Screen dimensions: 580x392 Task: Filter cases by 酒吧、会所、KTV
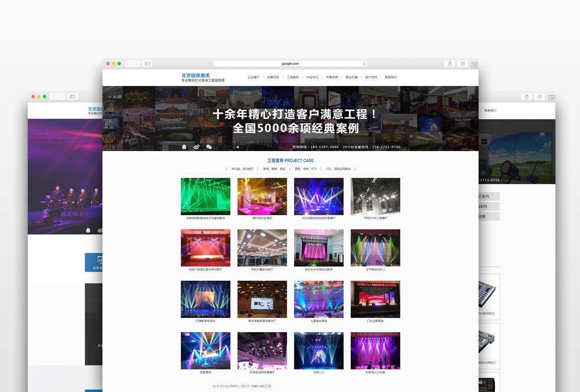[x=306, y=169]
